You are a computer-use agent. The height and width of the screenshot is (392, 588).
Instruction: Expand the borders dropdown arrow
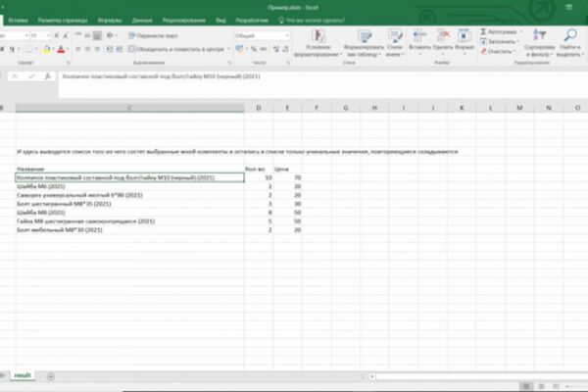tap(36, 49)
